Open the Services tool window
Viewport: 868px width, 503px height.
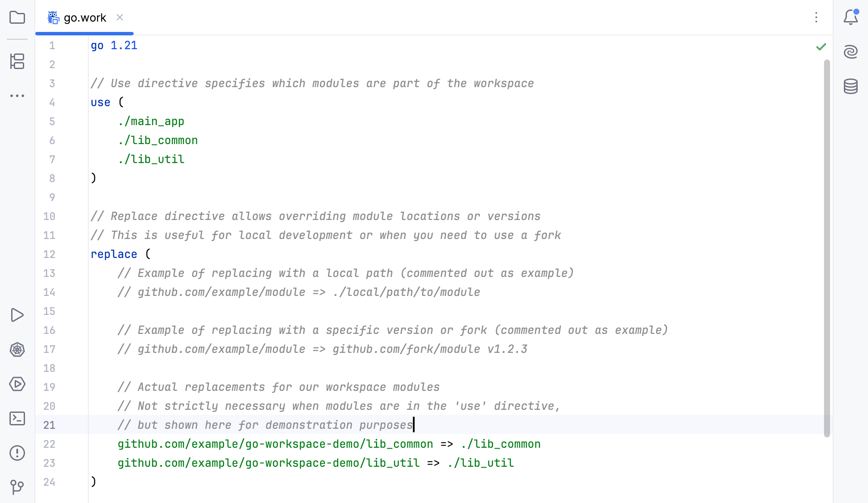click(x=17, y=384)
